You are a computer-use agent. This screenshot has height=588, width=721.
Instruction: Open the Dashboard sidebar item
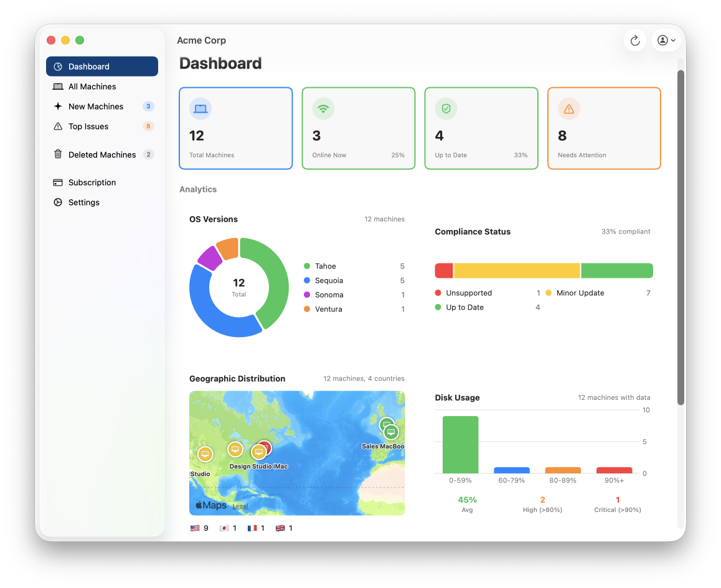point(102,67)
